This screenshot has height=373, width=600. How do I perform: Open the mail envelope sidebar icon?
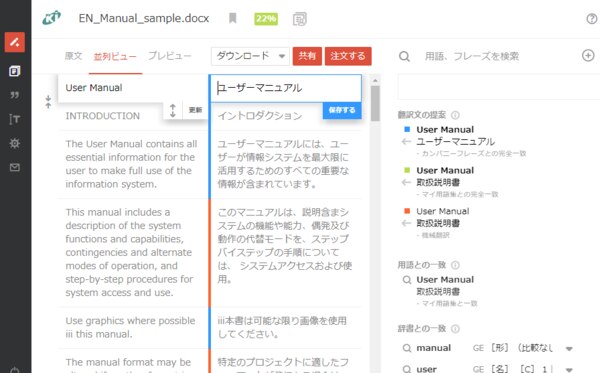pyautogui.click(x=15, y=167)
